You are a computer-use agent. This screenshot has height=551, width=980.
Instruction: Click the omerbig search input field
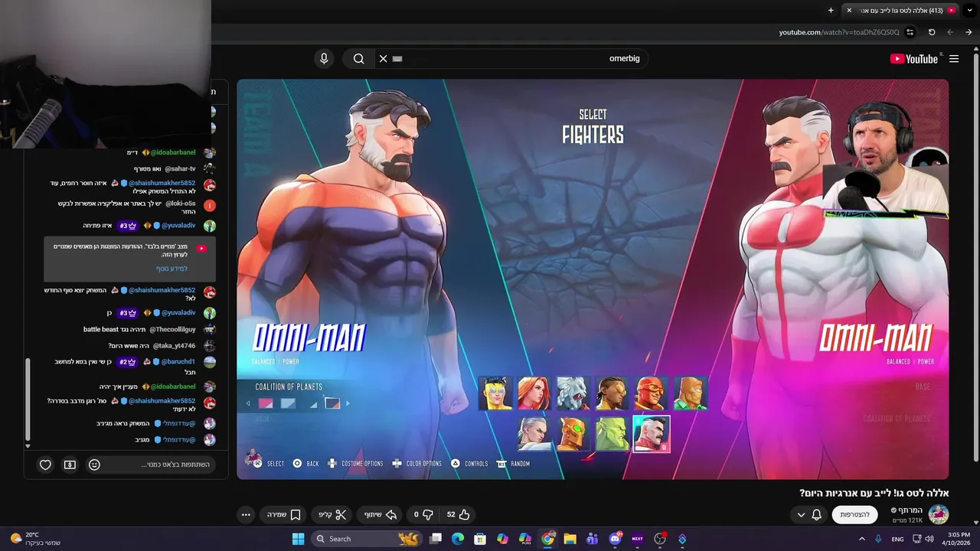pyautogui.click(x=513, y=59)
